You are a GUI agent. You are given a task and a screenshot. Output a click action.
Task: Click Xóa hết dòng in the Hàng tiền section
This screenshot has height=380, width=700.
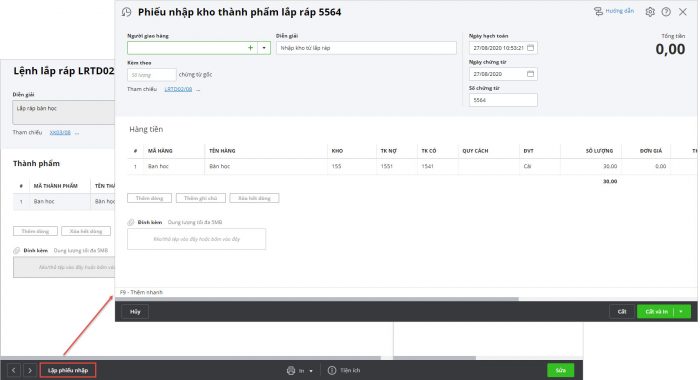[x=254, y=198]
